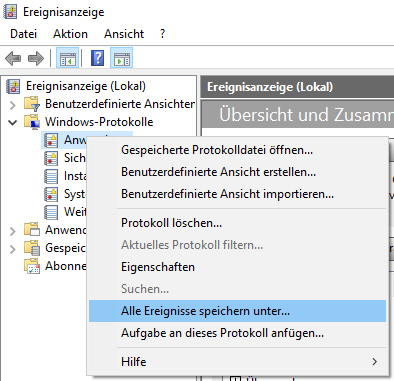Open the Ansicht menu
This screenshot has width=394, height=381.
click(x=124, y=34)
